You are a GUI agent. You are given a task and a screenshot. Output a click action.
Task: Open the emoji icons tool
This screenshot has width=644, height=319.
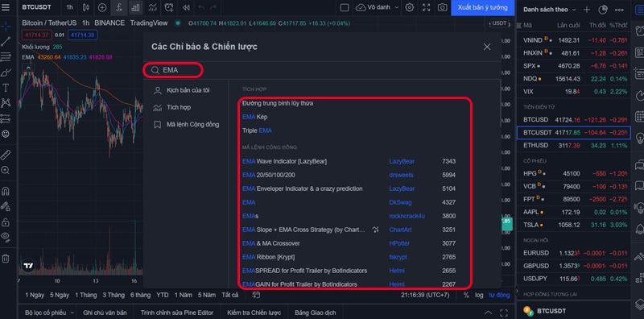point(6,134)
